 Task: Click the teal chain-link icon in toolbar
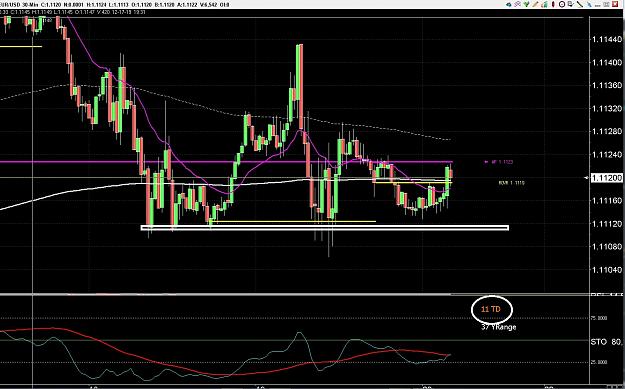(509, 4)
